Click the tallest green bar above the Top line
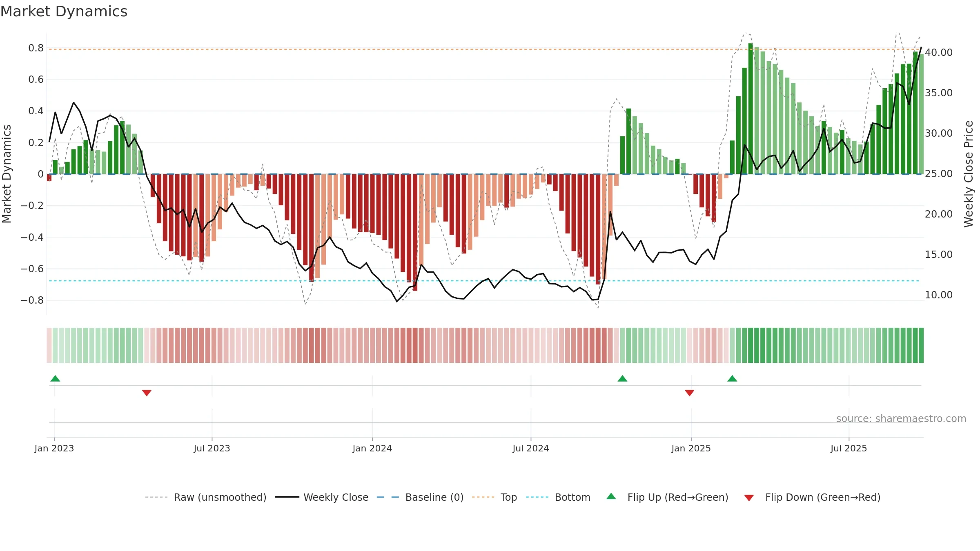The image size is (980, 551). coord(751,109)
